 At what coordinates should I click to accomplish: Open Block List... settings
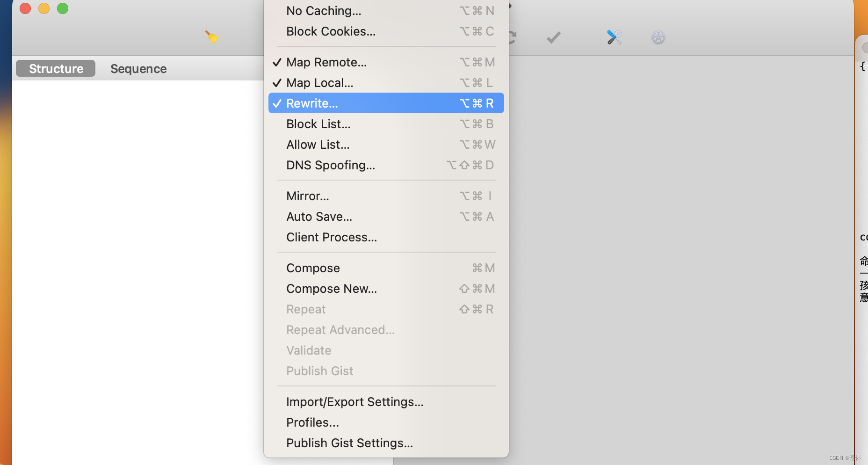(x=386, y=124)
